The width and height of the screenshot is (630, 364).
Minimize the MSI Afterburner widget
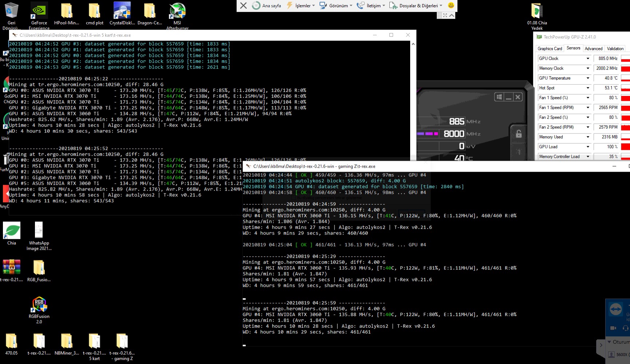[x=508, y=97]
